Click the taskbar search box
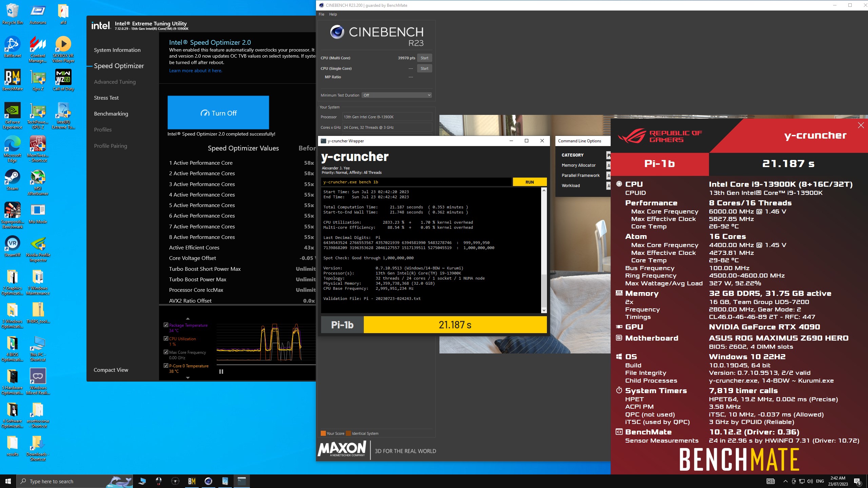Screen dimensions: 868x488 click(75, 481)
